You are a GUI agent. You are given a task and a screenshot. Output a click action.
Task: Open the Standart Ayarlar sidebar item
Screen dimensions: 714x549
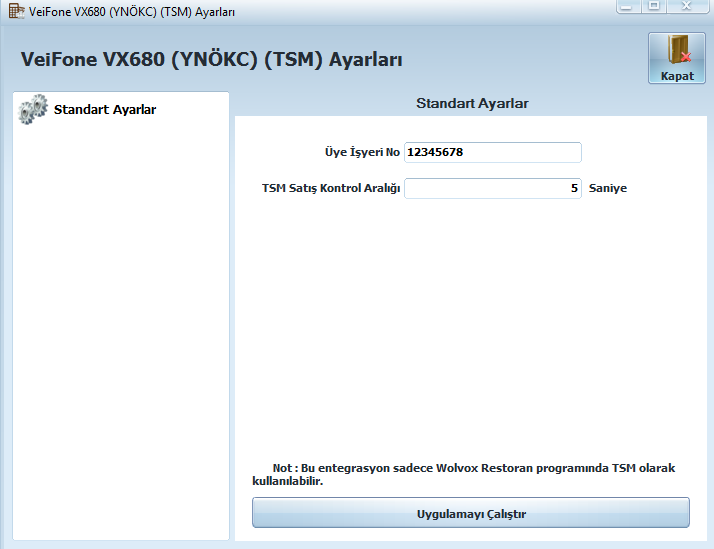pos(121,110)
